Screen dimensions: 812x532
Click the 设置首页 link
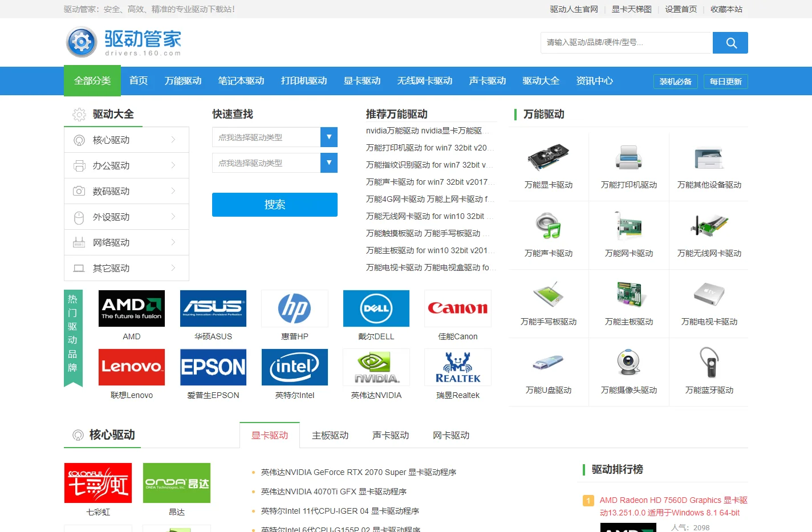(x=681, y=9)
